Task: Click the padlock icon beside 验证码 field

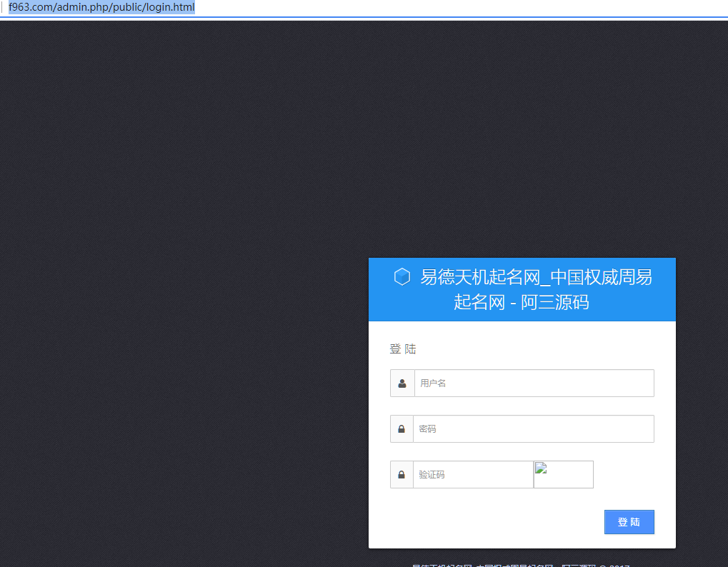Action: click(402, 475)
